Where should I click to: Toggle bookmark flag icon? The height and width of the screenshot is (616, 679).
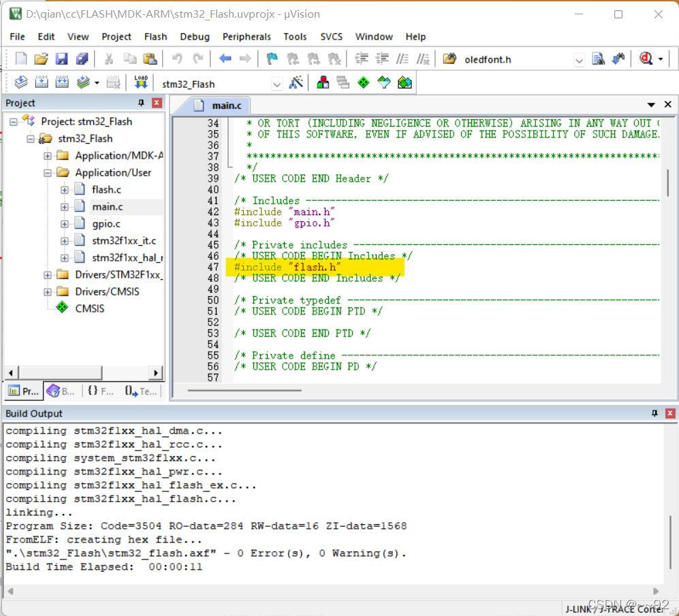[272, 59]
